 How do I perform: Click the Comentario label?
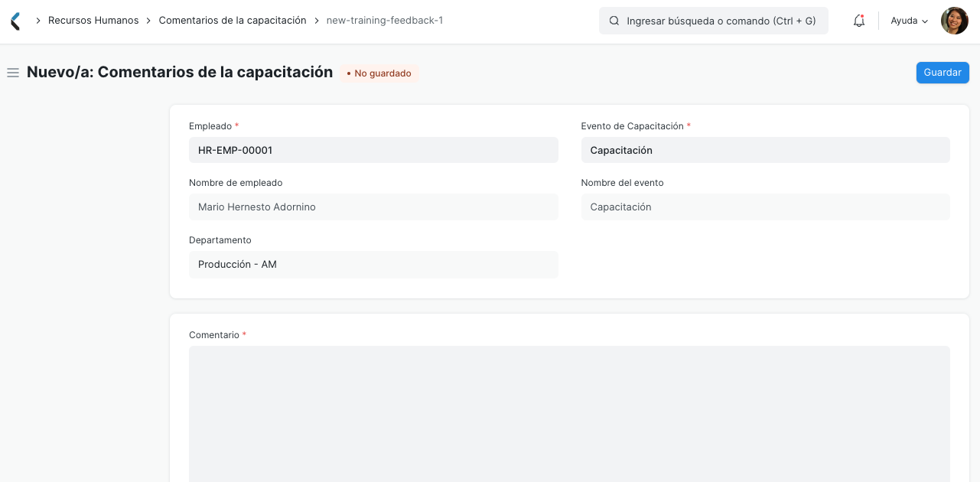coord(214,335)
